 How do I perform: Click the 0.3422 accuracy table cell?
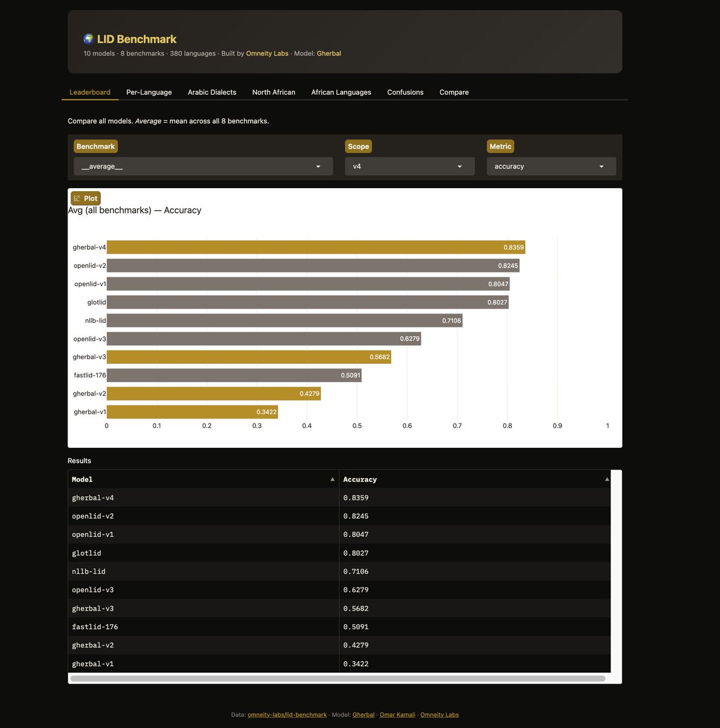pos(475,664)
